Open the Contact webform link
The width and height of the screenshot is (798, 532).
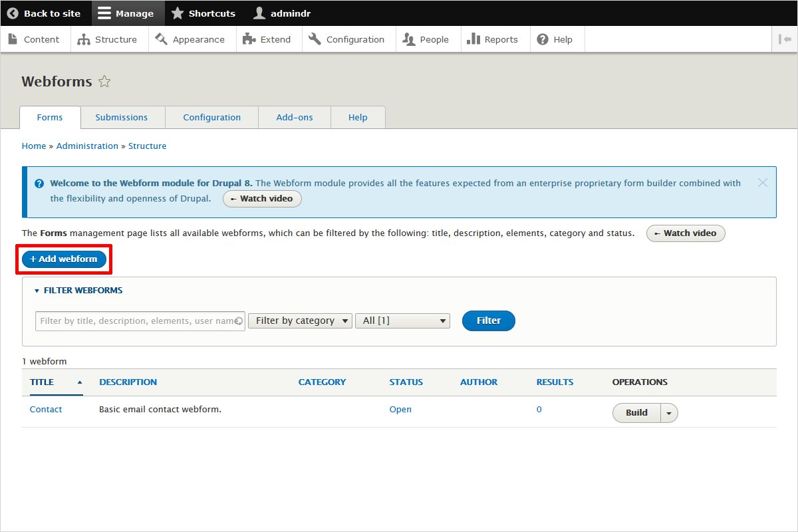[46, 410]
